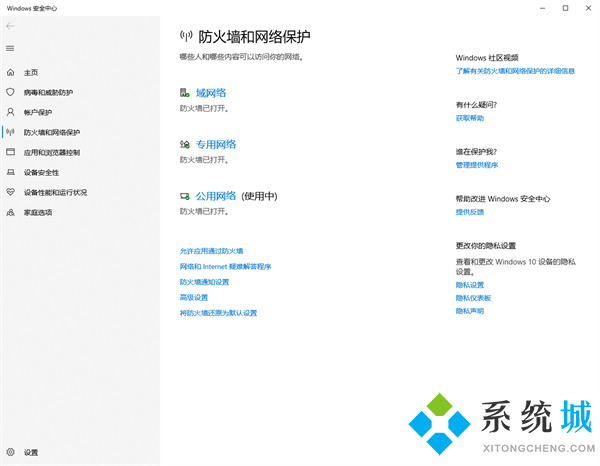Click 防火墙通知设置 link

204,282
